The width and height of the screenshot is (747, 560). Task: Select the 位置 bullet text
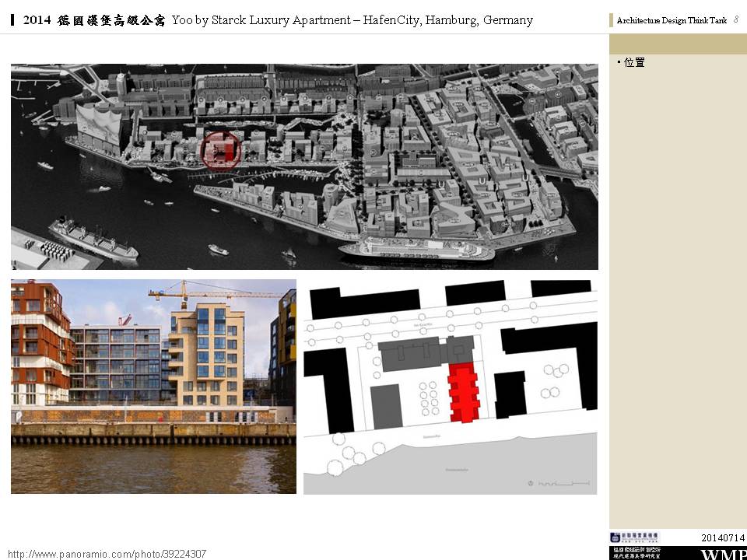pyautogui.click(x=633, y=62)
